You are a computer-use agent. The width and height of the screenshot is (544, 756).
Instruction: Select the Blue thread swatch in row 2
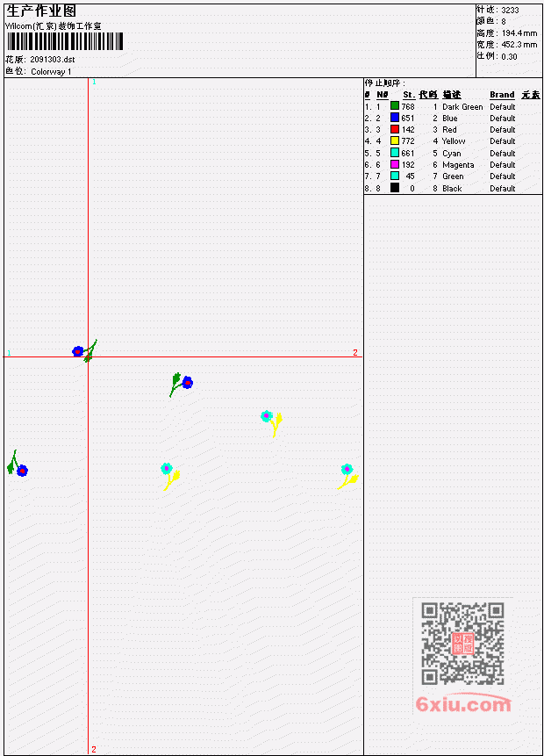(395, 118)
